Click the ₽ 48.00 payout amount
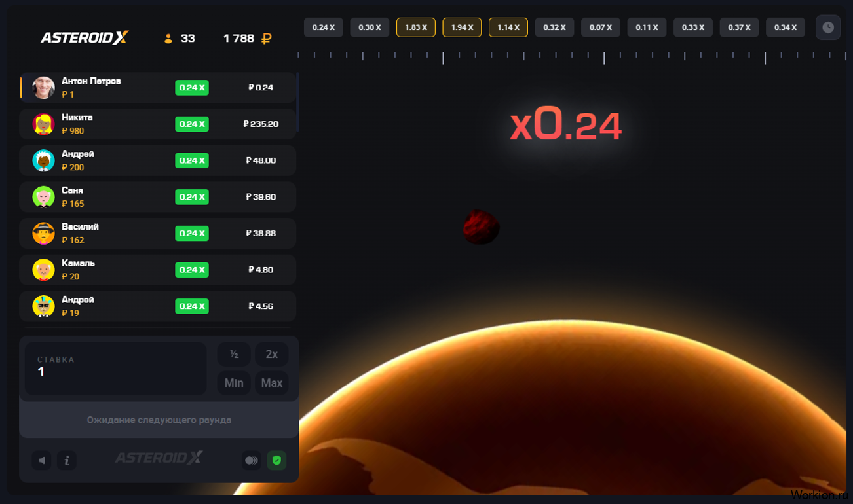Image resolution: width=853 pixels, height=504 pixels. click(261, 160)
